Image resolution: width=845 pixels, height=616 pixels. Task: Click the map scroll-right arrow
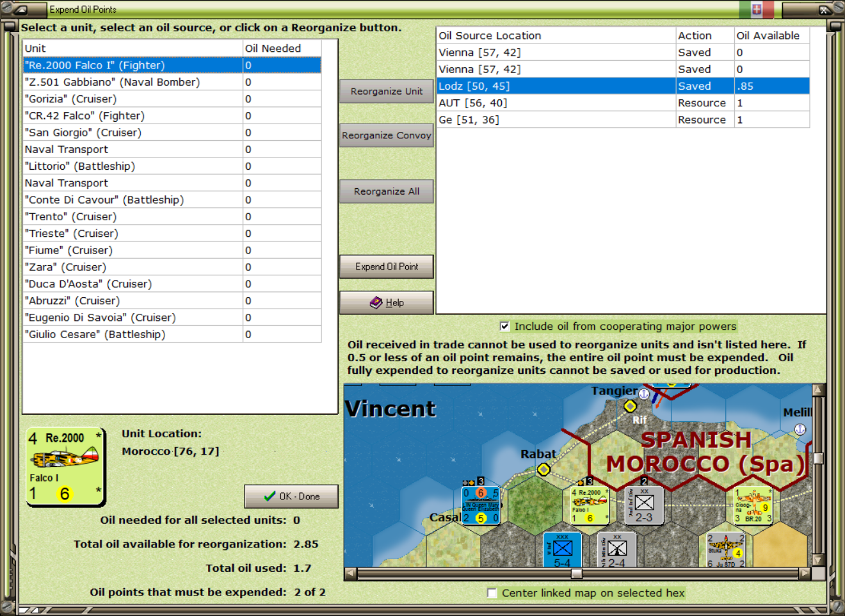pos(805,574)
